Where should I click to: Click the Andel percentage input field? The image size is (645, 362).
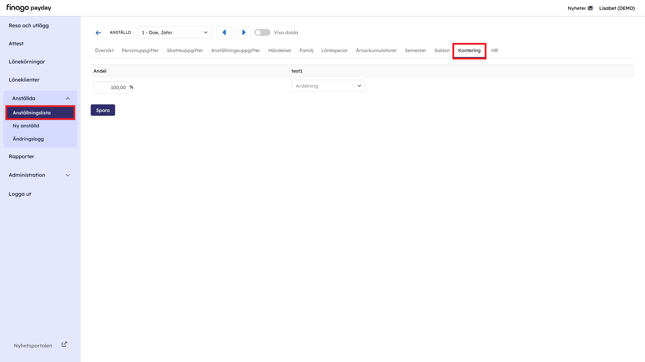(110, 87)
